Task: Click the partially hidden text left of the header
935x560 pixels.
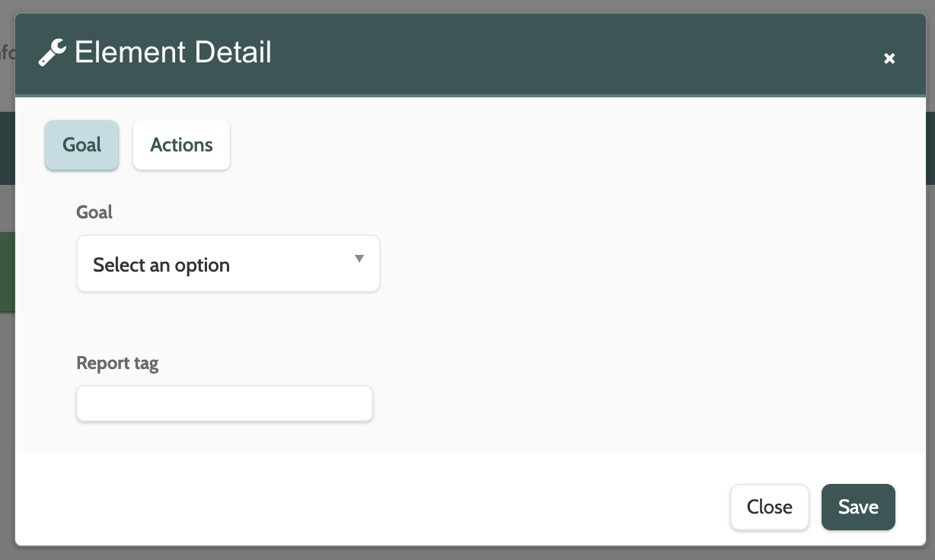Action: (x=7, y=53)
